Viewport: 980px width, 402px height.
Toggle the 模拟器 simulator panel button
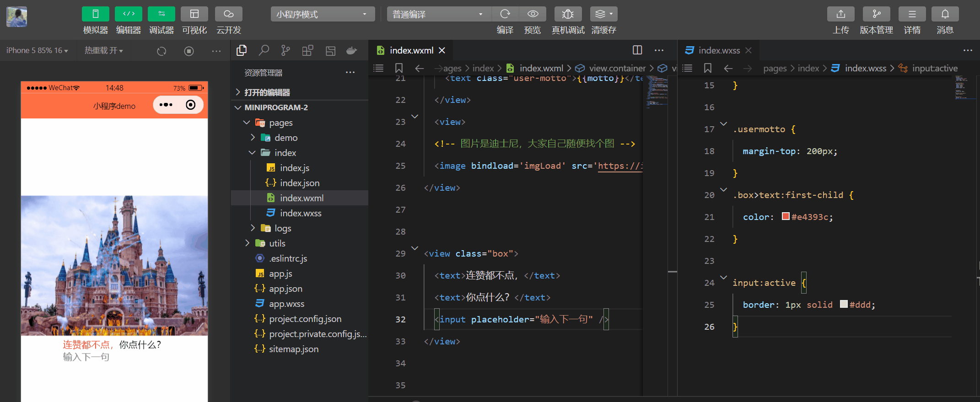coord(96,14)
